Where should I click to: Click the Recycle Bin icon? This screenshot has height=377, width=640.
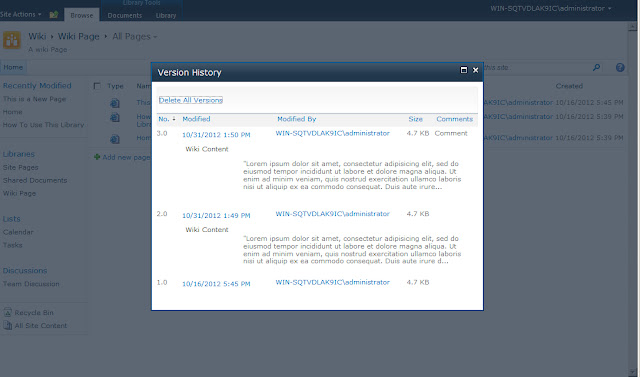point(7,313)
